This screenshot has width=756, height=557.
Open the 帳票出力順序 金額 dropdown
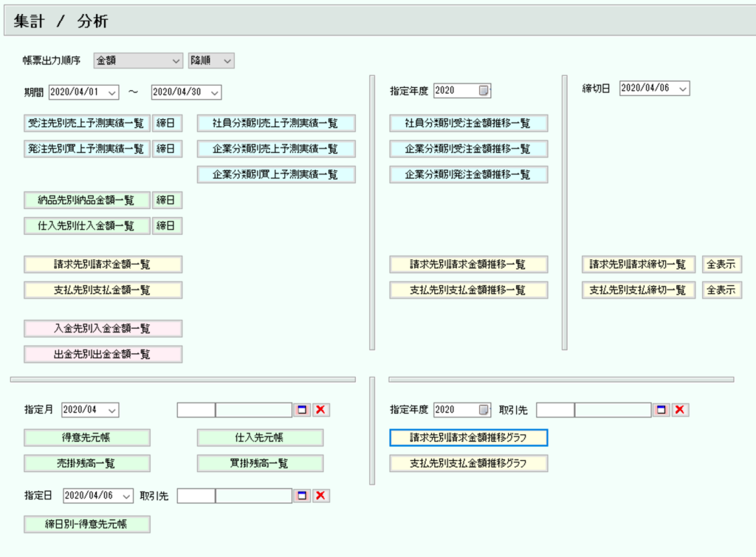click(138, 61)
